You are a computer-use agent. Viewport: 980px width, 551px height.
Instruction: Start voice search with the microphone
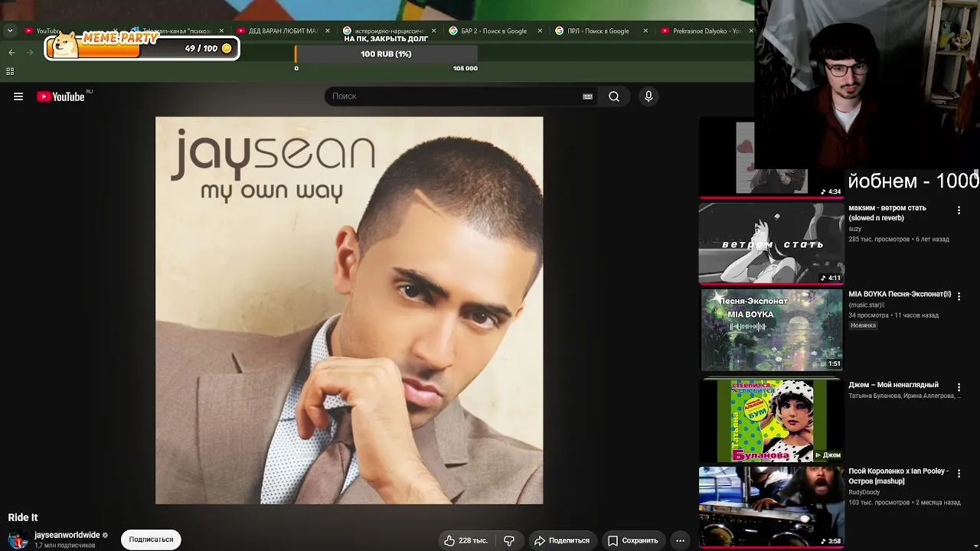tap(648, 96)
